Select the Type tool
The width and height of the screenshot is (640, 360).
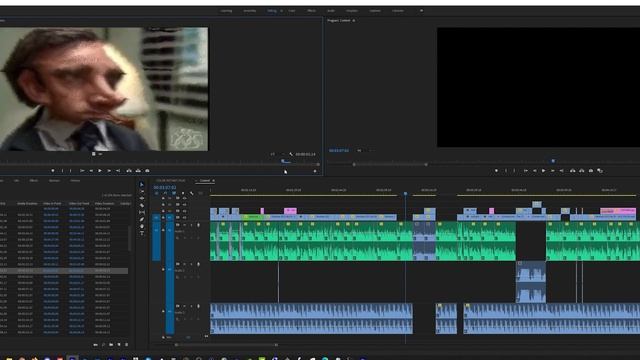coord(142,233)
